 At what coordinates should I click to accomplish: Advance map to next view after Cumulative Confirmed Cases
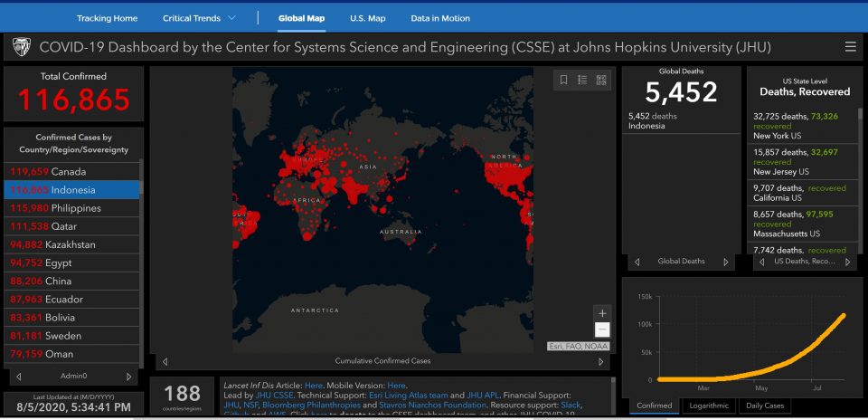pos(600,361)
